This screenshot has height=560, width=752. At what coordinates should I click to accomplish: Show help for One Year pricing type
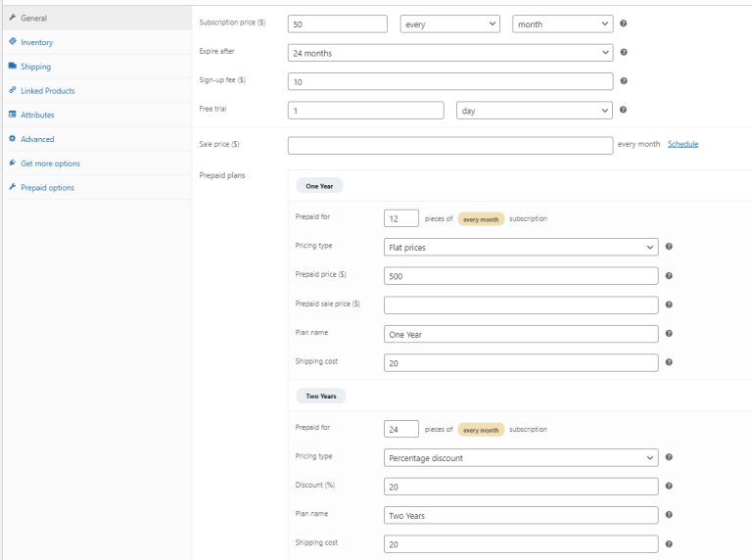click(669, 247)
